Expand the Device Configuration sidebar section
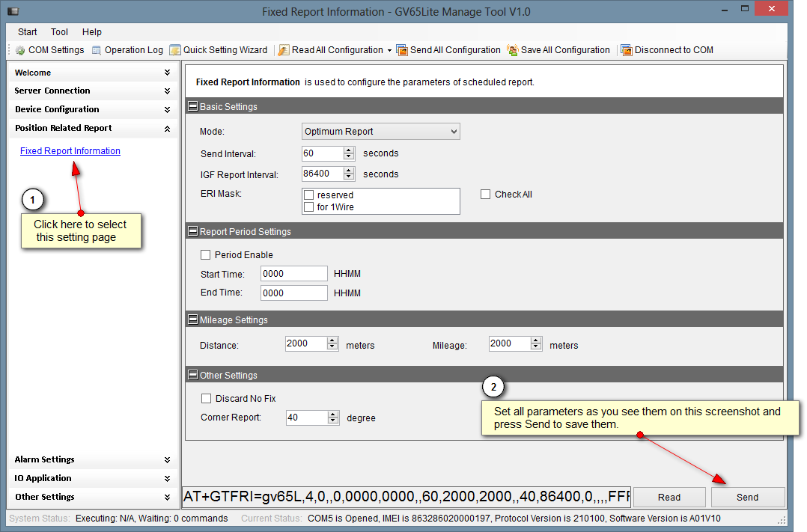 (167, 109)
